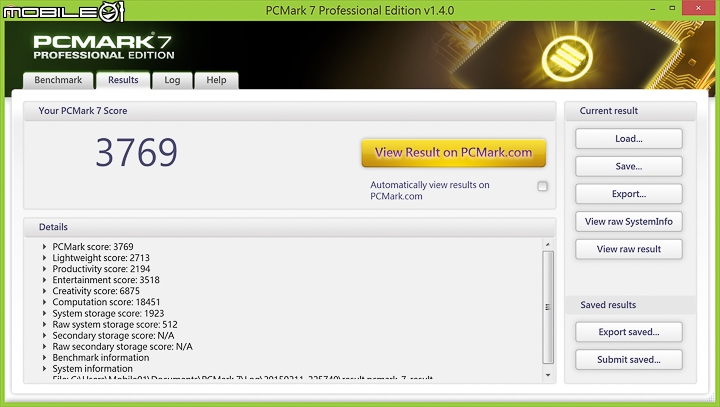Screen dimensions: 720x407
Task: Click the details scrollbar thumb
Action: (x=547, y=307)
